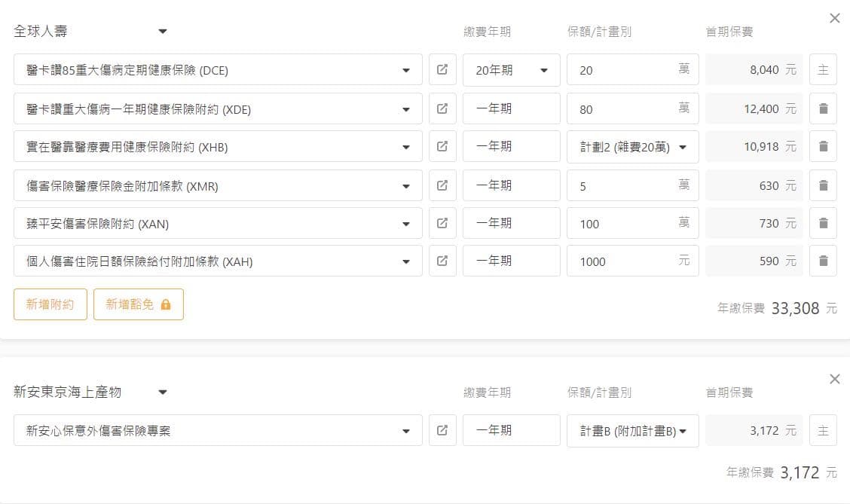This screenshot has width=850, height=504.
Task: Open external link for XDE policy row
Action: (x=442, y=108)
